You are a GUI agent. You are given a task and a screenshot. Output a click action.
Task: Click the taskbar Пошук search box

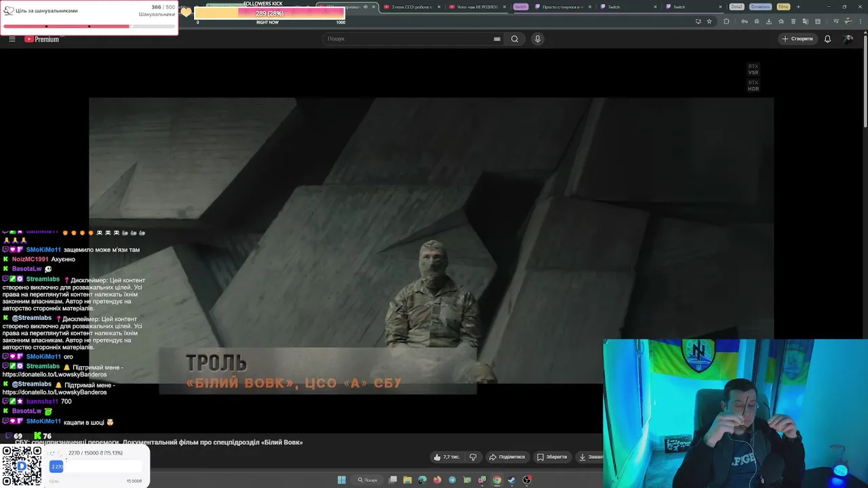[368, 480]
